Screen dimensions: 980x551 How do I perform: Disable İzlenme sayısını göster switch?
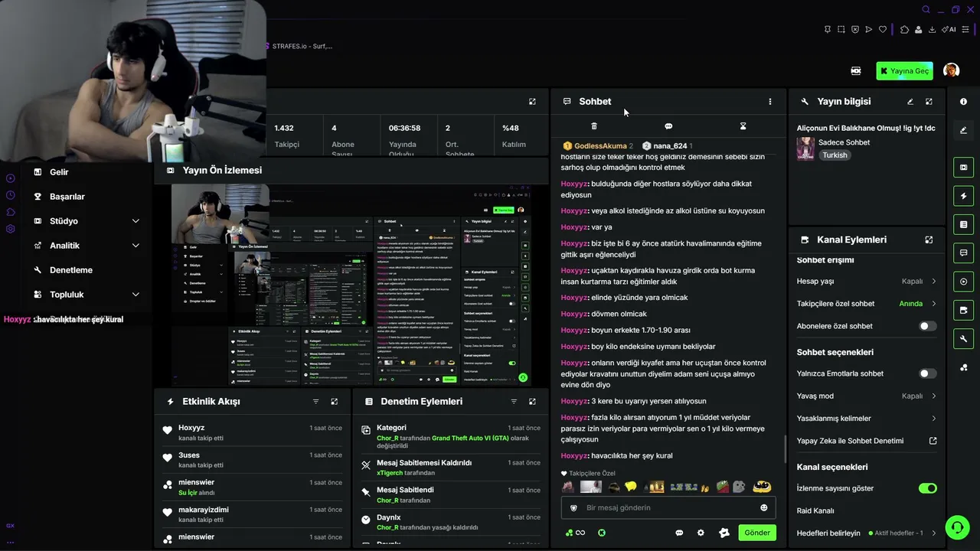click(x=927, y=488)
